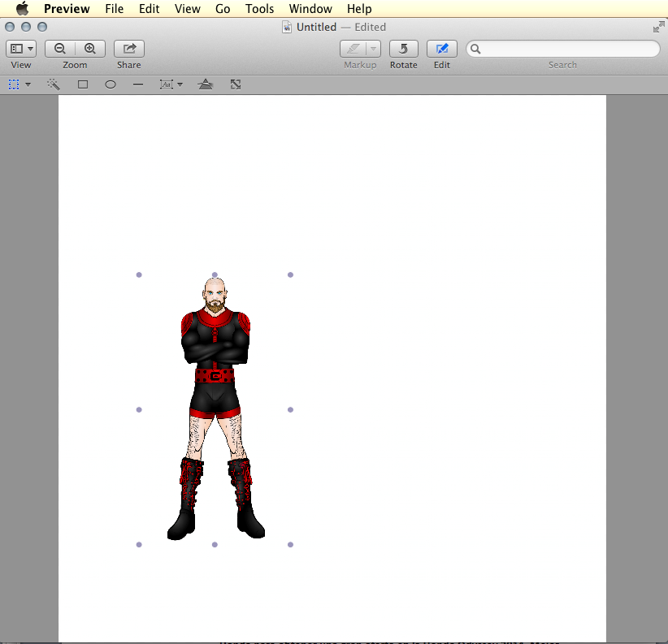Select the Line drawing tool
The width and height of the screenshot is (668, 644).
pyautogui.click(x=138, y=84)
